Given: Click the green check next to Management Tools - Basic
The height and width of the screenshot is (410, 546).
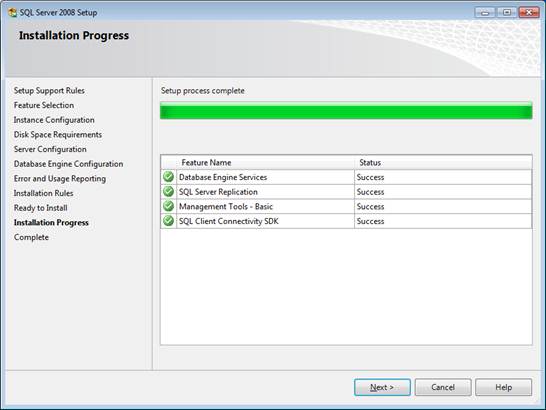Looking at the screenshot, I should (169, 206).
